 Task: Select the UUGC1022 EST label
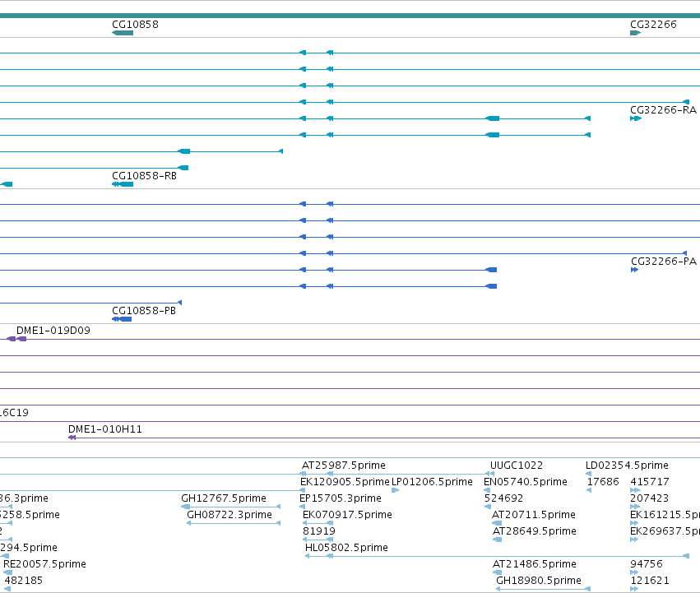[517, 466]
